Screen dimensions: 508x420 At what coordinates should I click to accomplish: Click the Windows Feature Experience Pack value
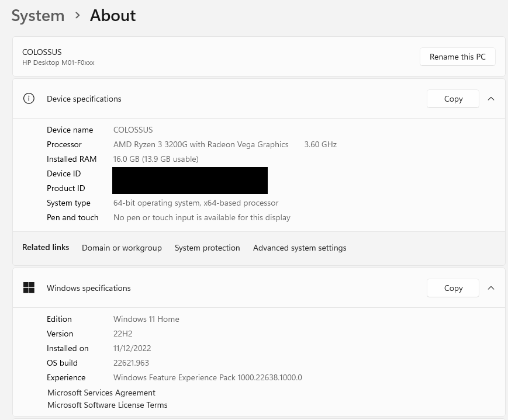pos(208,377)
